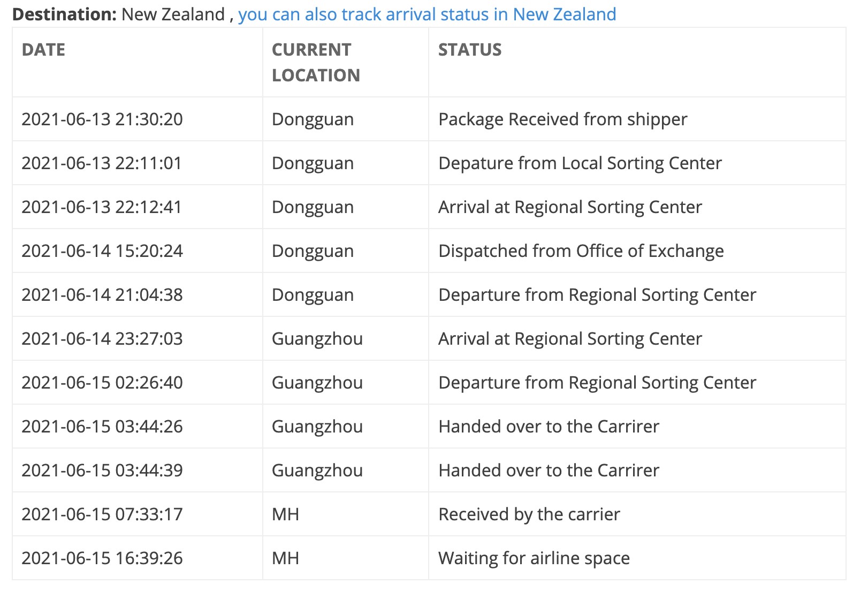Select the Received by the carrier status

(x=529, y=514)
